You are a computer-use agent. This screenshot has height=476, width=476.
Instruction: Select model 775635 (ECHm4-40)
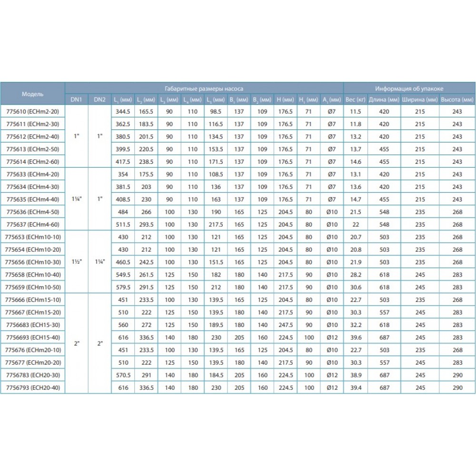pos(33,199)
